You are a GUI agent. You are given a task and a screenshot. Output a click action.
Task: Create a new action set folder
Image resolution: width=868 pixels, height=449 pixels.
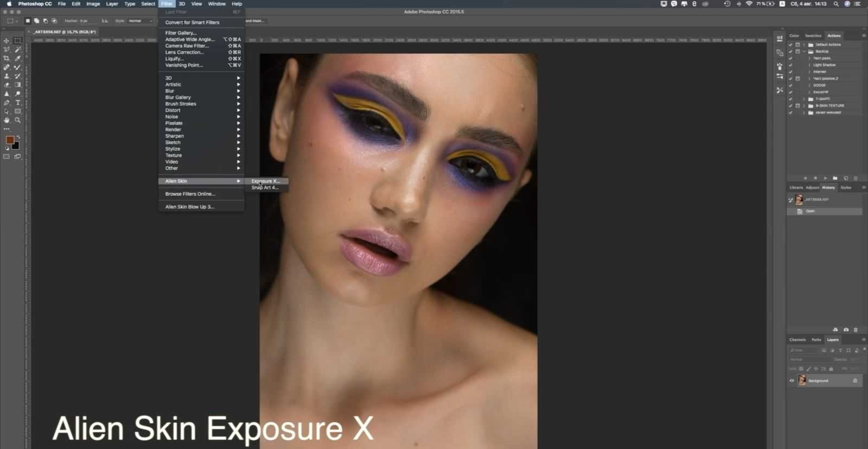click(x=835, y=178)
